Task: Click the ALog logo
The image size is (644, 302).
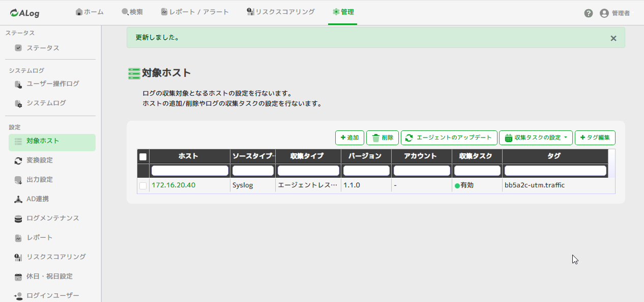Action: point(24,13)
